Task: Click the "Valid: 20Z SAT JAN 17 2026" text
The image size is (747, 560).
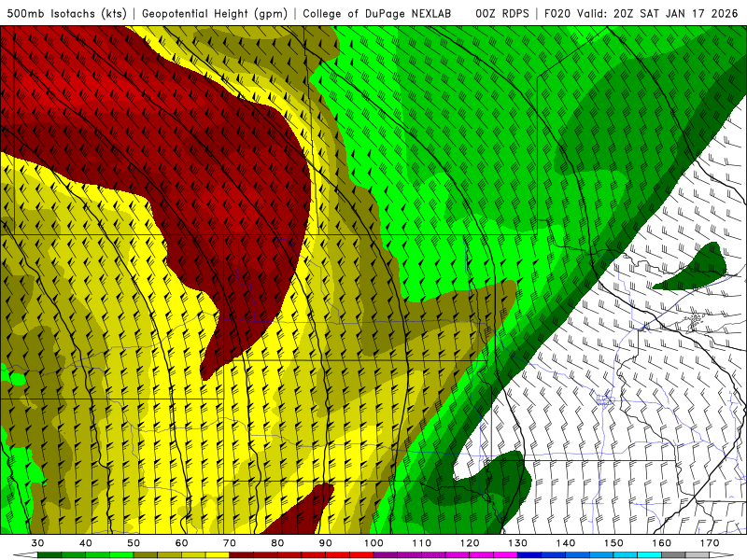Action: point(657,14)
